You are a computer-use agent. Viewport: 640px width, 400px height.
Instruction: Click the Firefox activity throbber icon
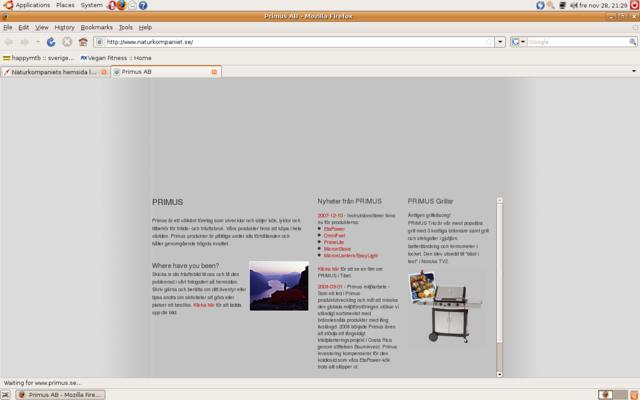pyautogui.click(x=635, y=27)
